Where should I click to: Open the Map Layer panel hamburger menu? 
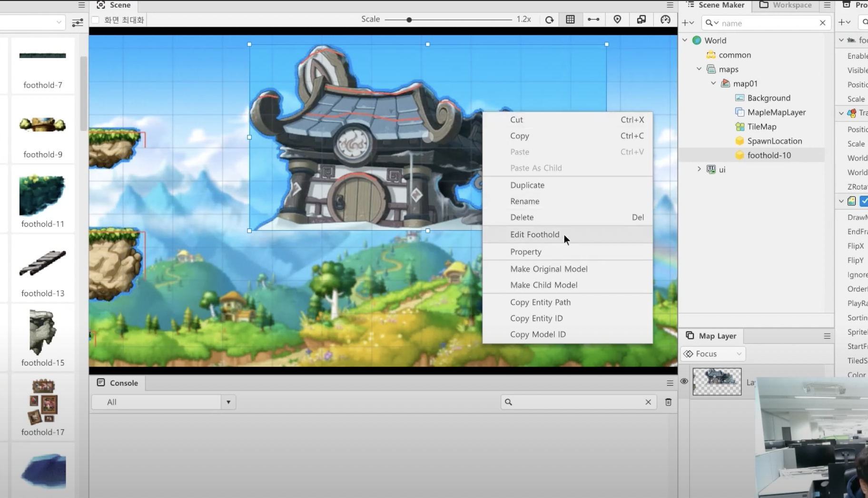[x=827, y=336]
